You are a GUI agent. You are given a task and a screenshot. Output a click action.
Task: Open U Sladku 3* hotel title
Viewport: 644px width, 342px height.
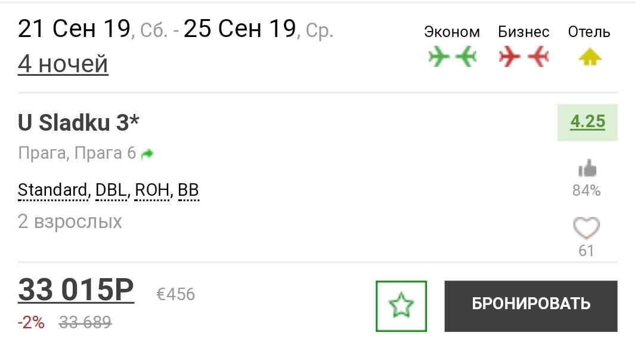[79, 122]
